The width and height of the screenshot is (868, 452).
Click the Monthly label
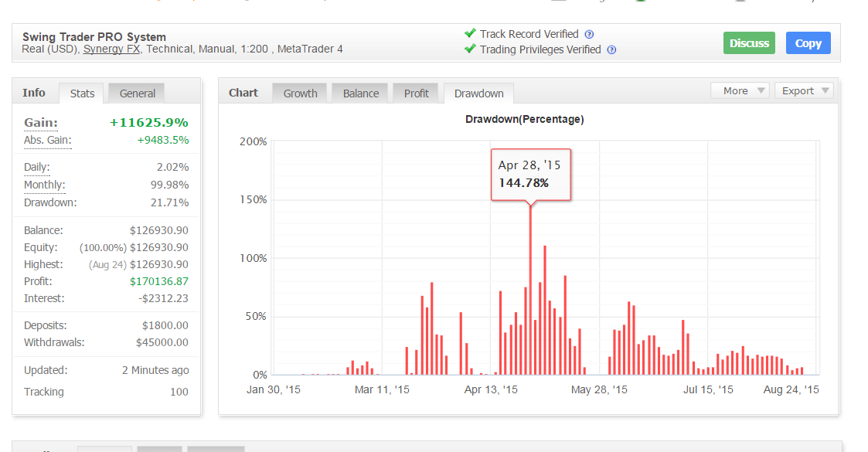pyautogui.click(x=44, y=185)
